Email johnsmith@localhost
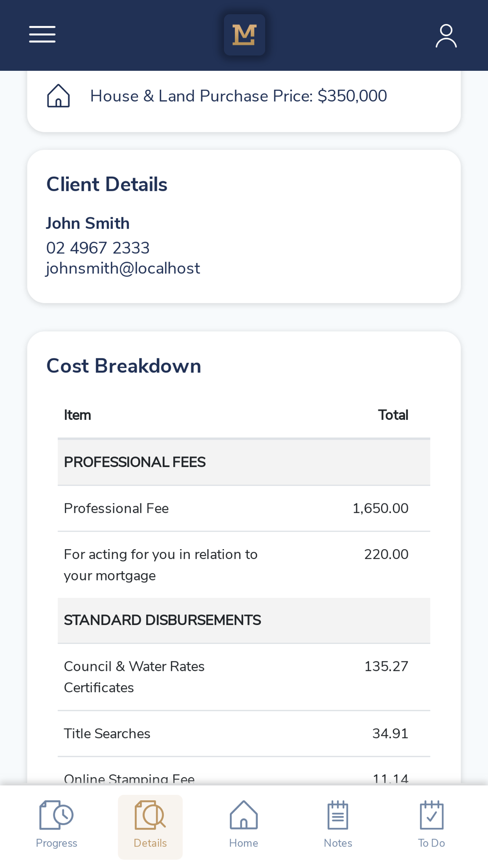This screenshot has width=488, height=868. point(123,269)
